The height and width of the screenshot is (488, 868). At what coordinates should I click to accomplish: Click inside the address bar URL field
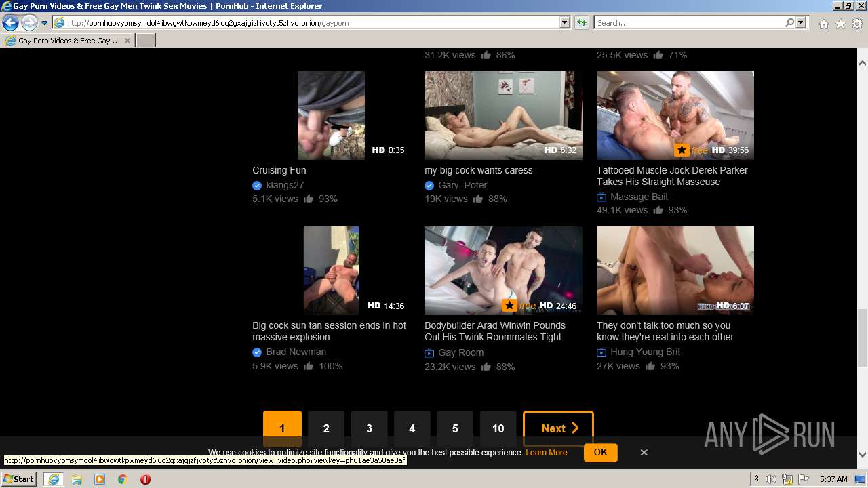point(305,23)
